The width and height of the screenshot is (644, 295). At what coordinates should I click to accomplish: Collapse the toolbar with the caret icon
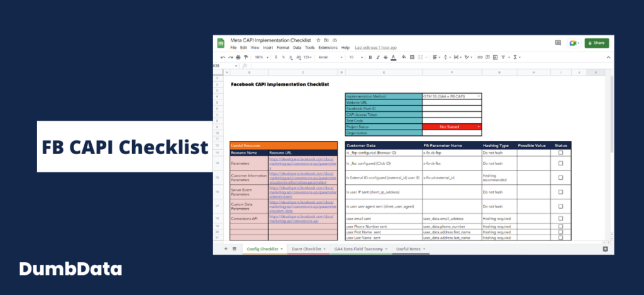coord(608,57)
